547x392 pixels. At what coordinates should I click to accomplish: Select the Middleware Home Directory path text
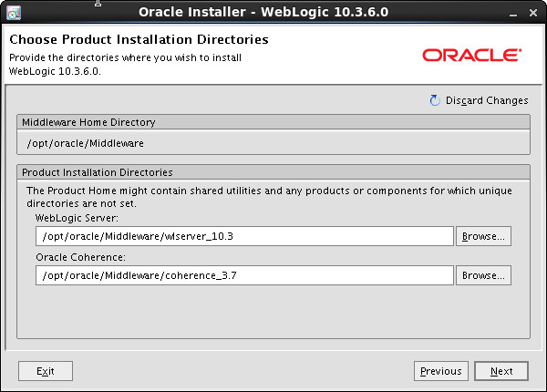pos(85,143)
